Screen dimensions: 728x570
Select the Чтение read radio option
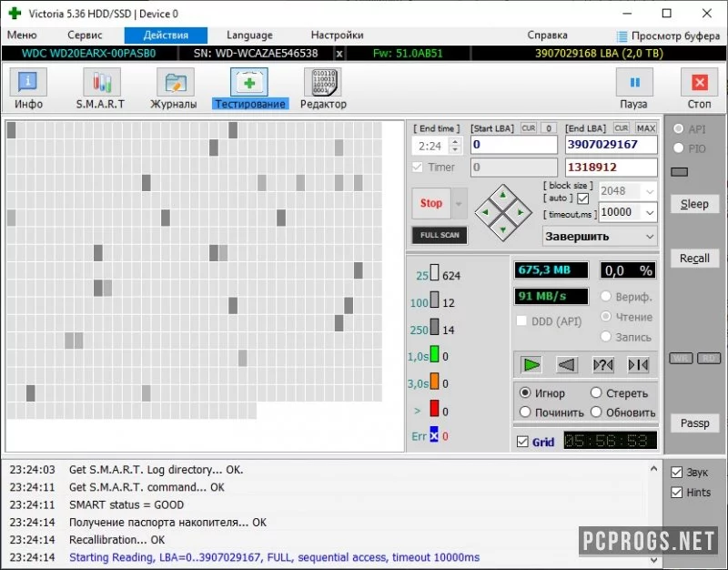(x=605, y=317)
